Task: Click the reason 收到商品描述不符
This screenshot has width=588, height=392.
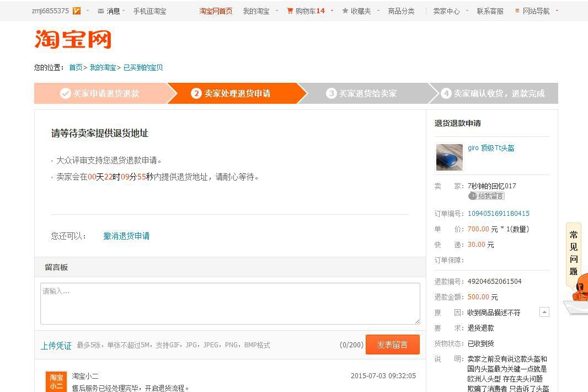Action: click(x=494, y=312)
